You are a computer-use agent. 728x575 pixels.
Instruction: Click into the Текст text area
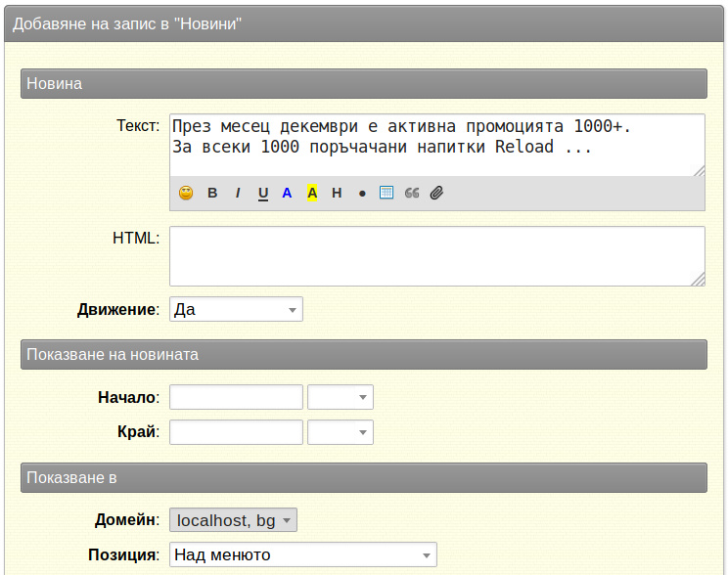[x=437, y=145]
